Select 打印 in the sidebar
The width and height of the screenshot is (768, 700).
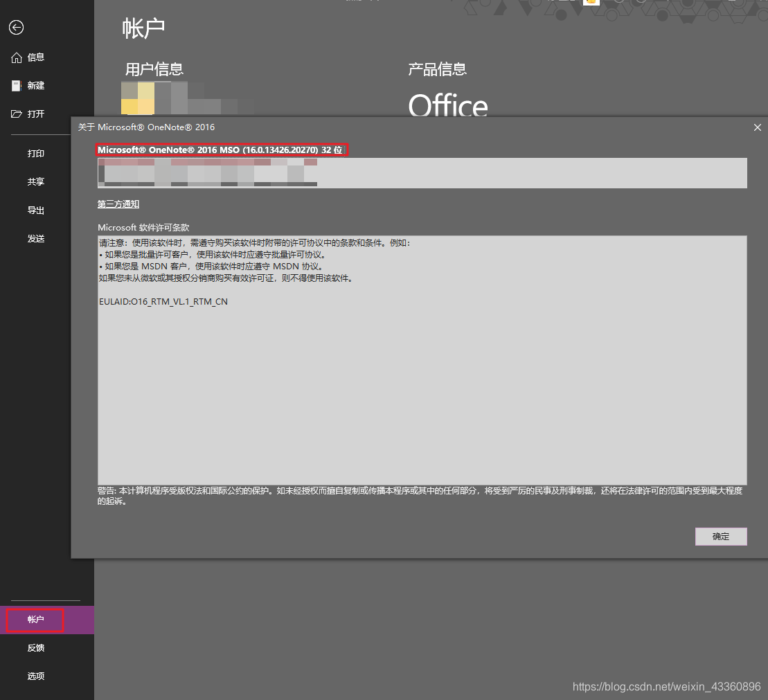coord(36,153)
